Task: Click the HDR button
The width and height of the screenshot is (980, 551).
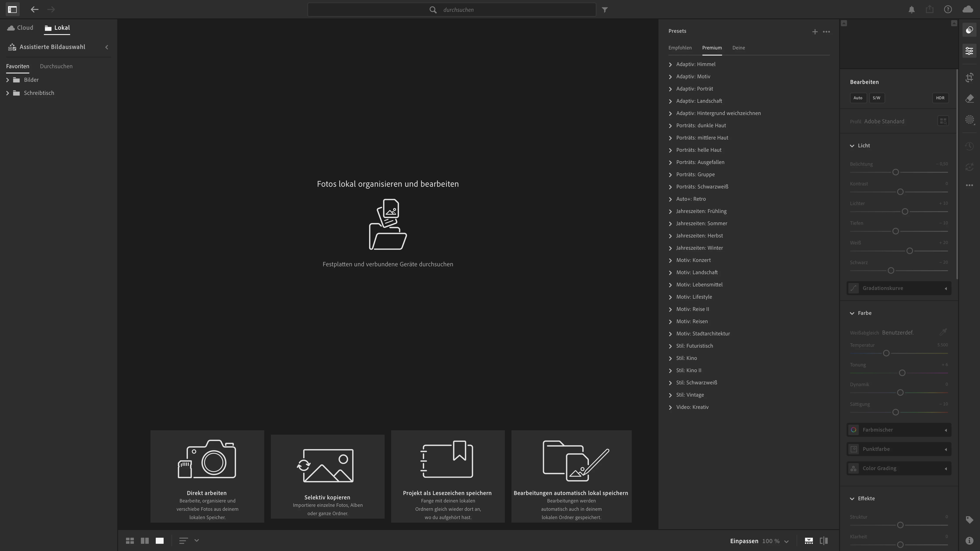Action: click(940, 98)
